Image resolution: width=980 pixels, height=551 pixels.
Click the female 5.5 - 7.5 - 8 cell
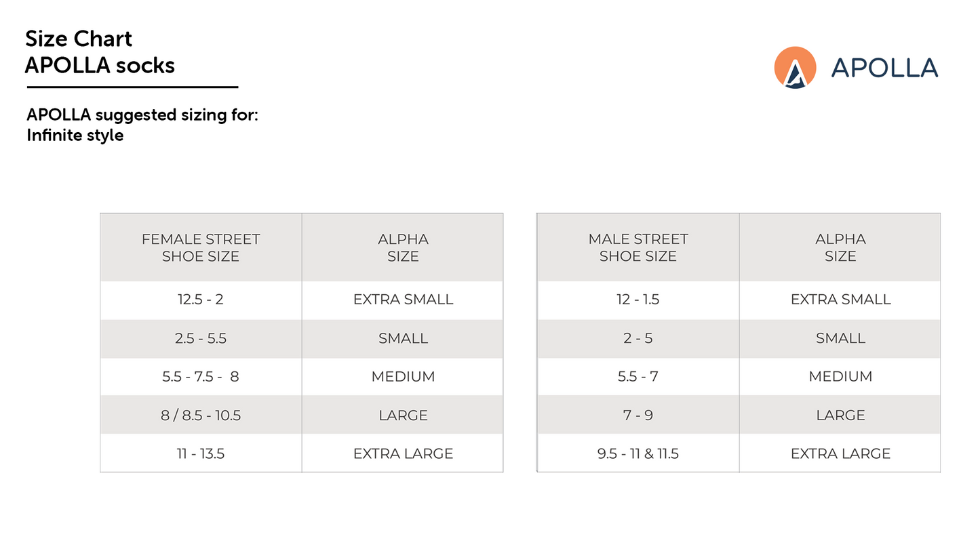(x=201, y=376)
